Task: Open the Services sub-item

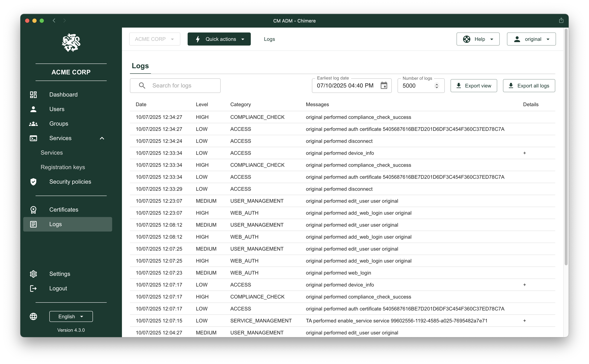Action: (52, 153)
